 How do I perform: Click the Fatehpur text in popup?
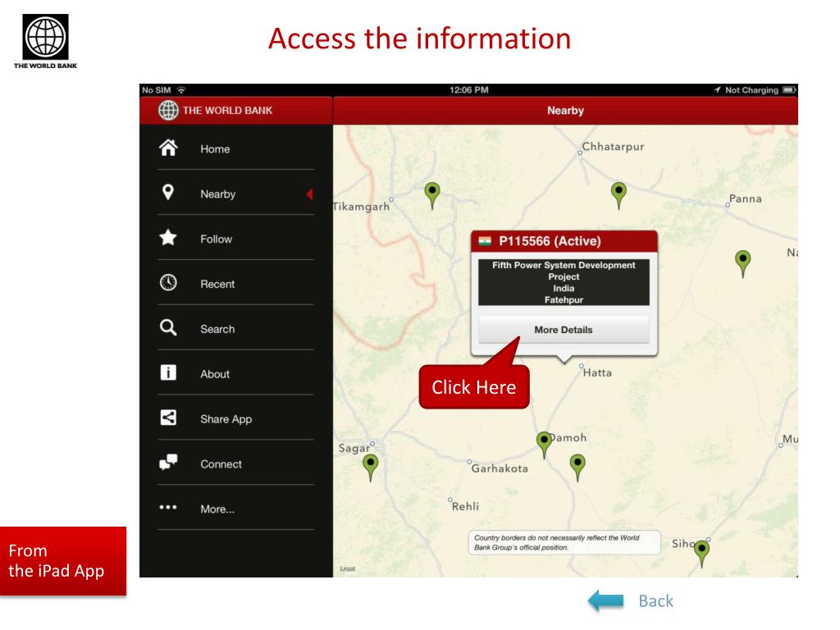pos(564,300)
